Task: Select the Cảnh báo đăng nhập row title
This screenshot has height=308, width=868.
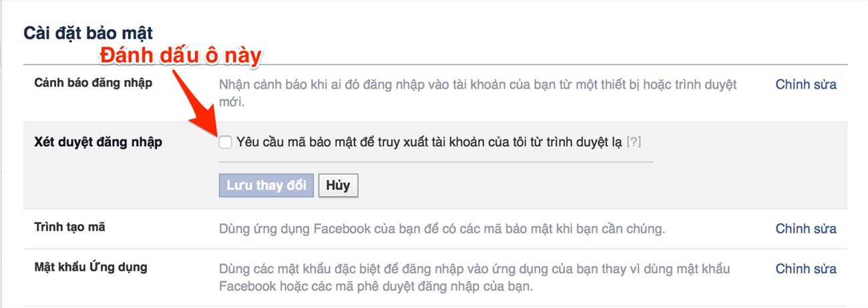Action: click(x=93, y=83)
